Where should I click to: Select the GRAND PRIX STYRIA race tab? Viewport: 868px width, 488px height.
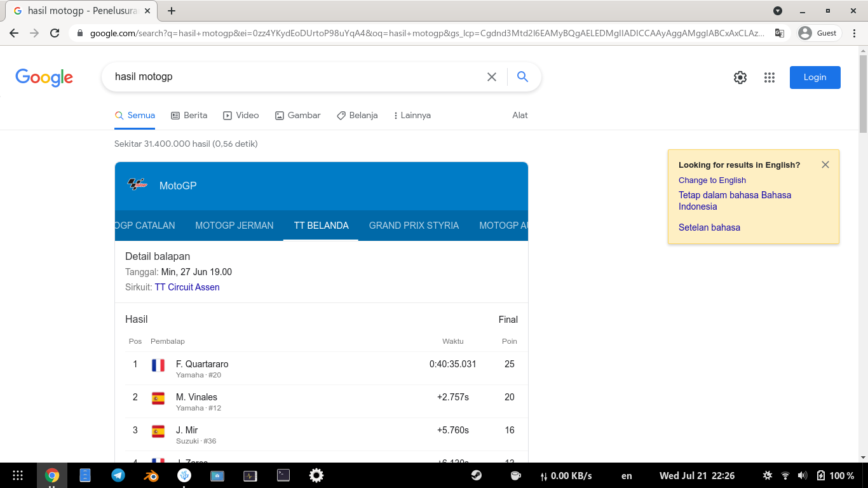pyautogui.click(x=414, y=226)
